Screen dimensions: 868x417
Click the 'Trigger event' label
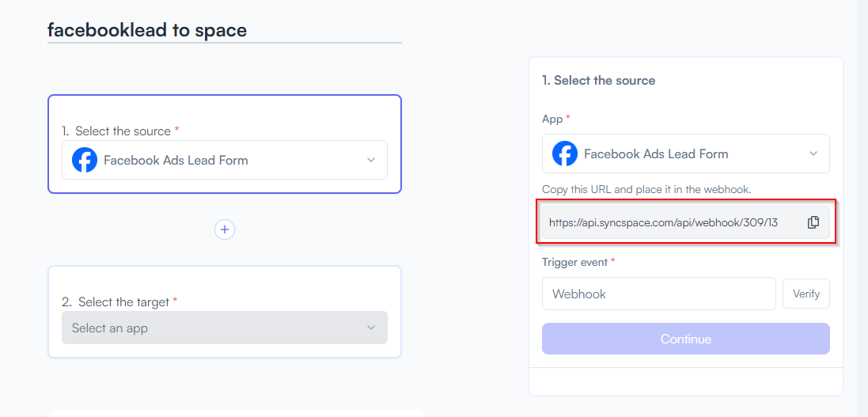[574, 261]
